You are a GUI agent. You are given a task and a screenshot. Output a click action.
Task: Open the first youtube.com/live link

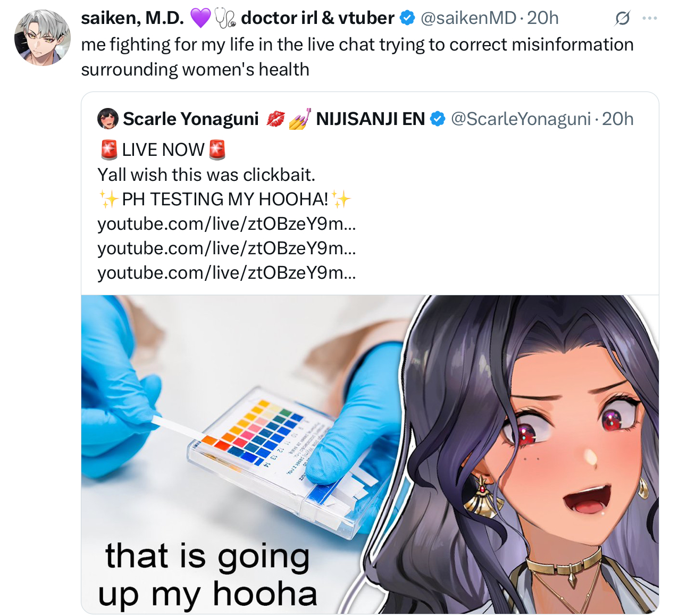pos(227,223)
